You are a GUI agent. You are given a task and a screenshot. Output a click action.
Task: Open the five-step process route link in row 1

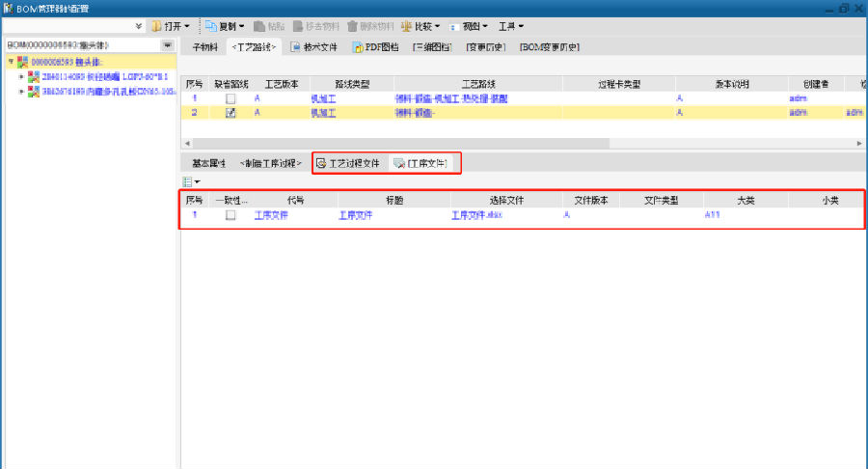(x=451, y=98)
